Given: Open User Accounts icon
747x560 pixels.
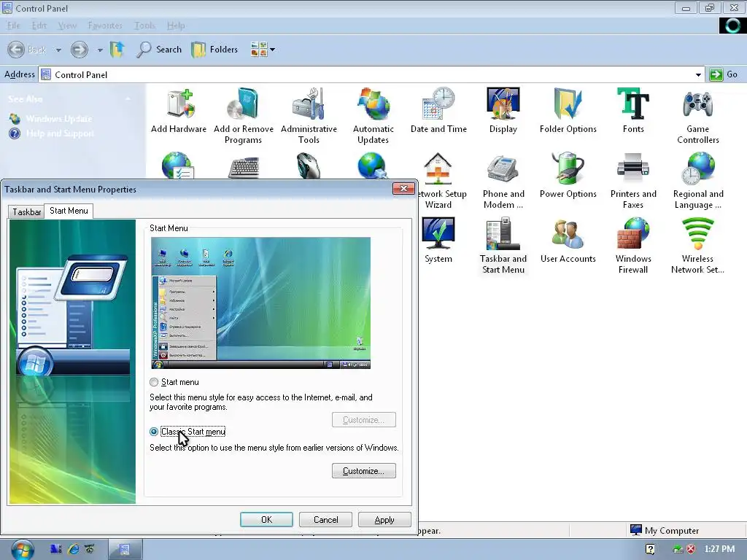Looking at the screenshot, I should click(568, 240).
